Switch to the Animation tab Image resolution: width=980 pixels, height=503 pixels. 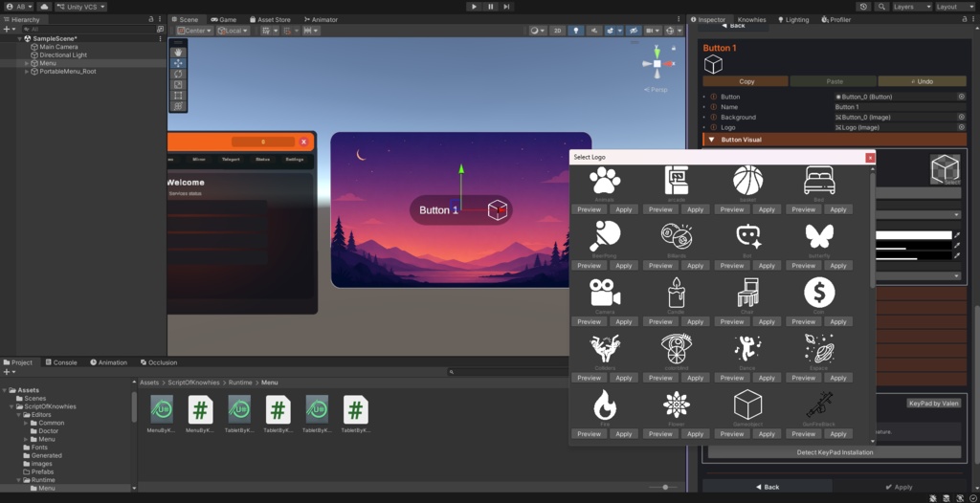108,362
